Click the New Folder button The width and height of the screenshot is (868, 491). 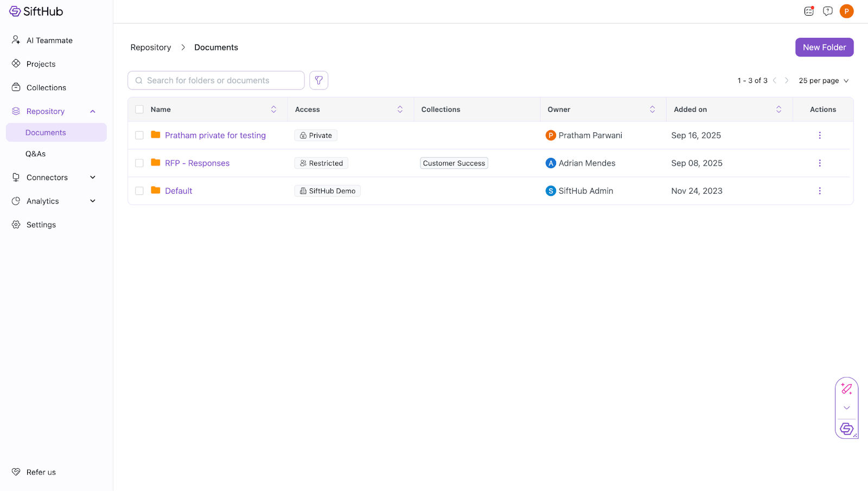pyautogui.click(x=824, y=47)
